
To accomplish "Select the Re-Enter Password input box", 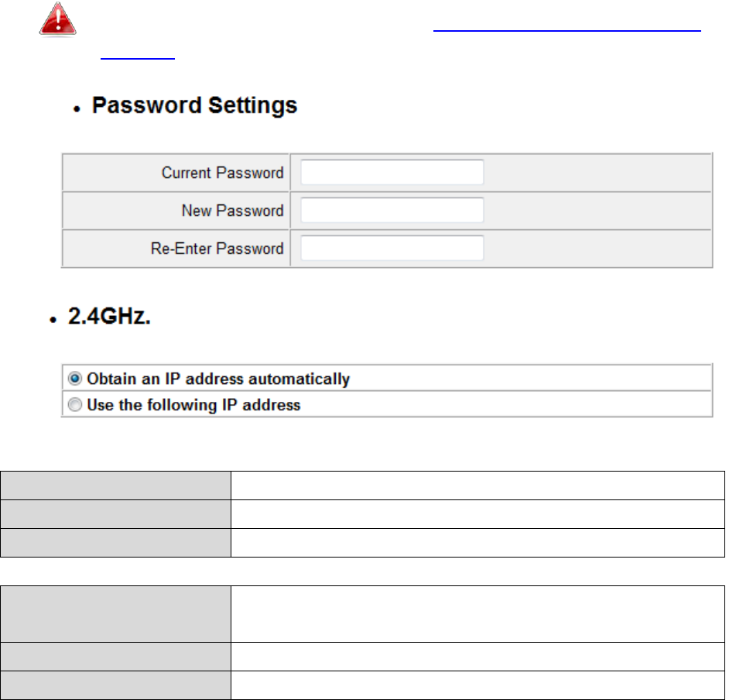I will [392, 249].
